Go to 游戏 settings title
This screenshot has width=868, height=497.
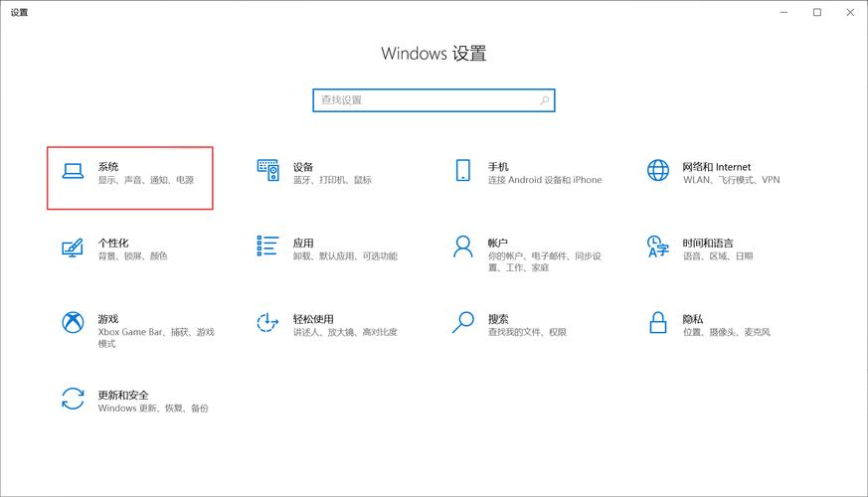pos(108,319)
